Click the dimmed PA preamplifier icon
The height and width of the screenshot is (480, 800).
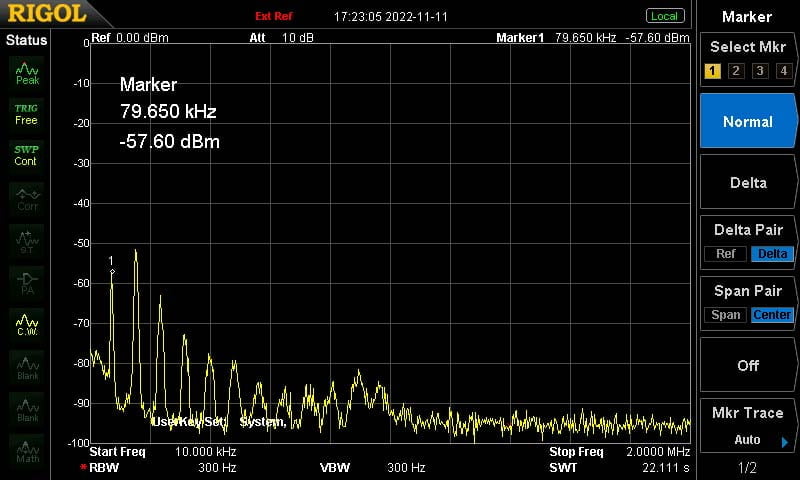27,284
